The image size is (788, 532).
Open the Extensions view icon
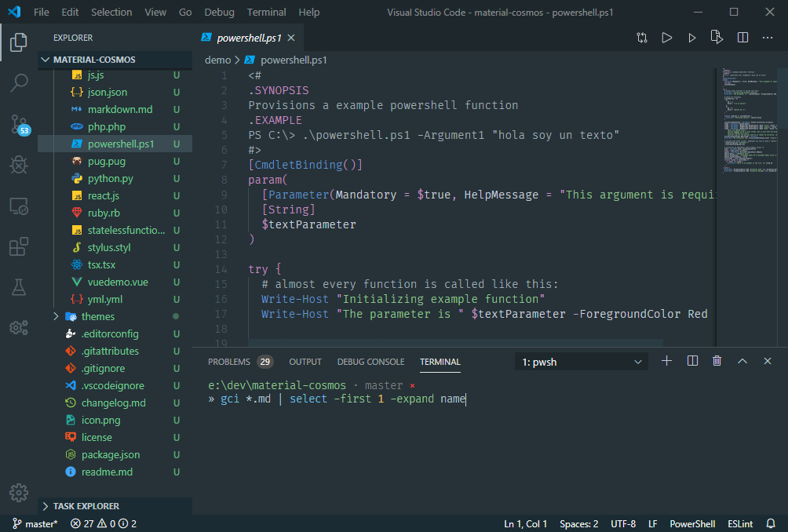coord(19,246)
